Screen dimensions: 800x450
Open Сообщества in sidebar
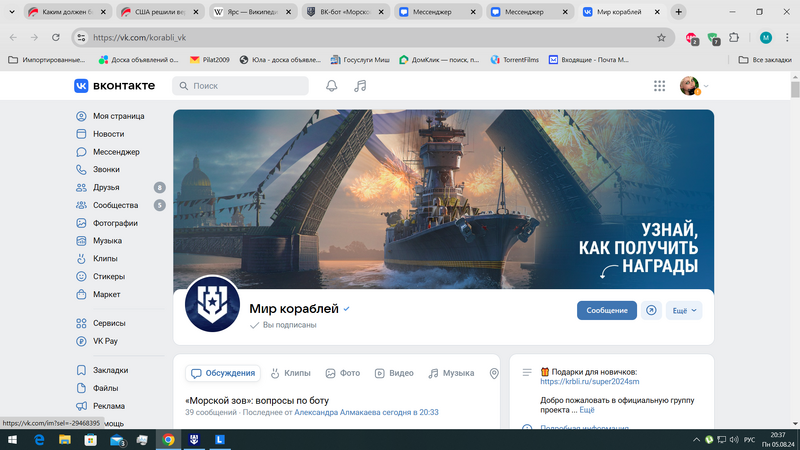click(115, 205)
